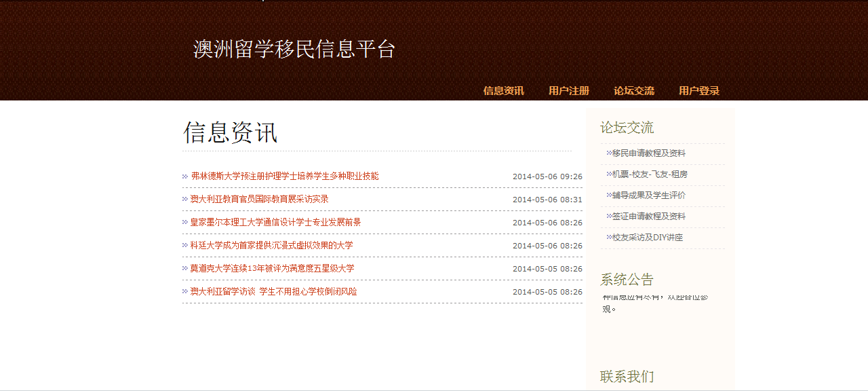
Task: Open forum link 机票-校友-飞友-租房
Action: (x=650, y=174)
